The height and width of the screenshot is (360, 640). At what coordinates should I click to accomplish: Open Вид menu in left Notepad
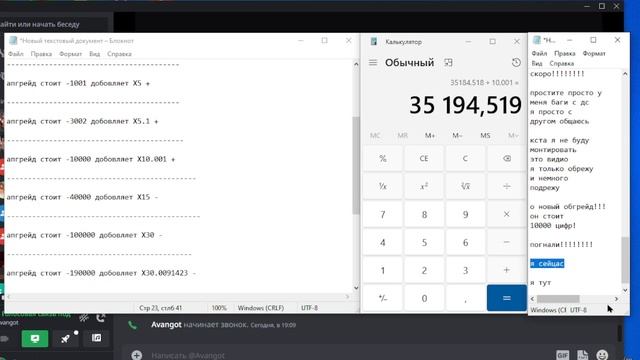click(95, 54)
